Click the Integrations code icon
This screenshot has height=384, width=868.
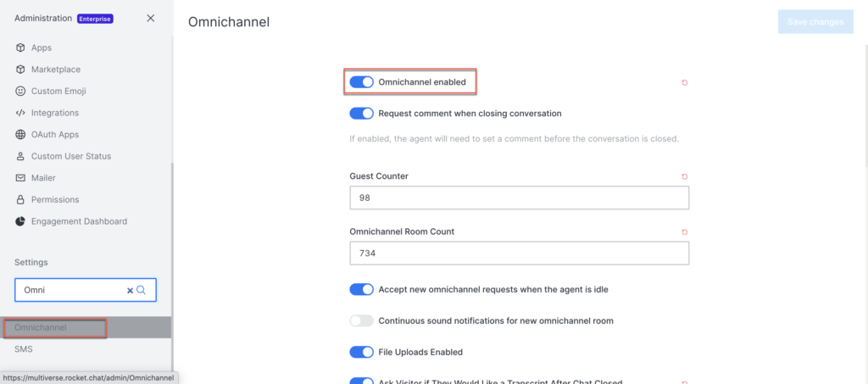click(20, 113)
